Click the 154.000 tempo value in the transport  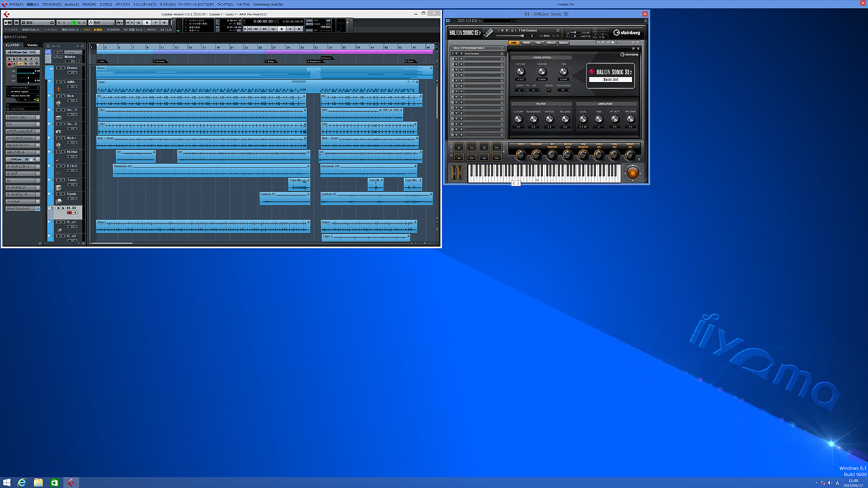(325, 27)
